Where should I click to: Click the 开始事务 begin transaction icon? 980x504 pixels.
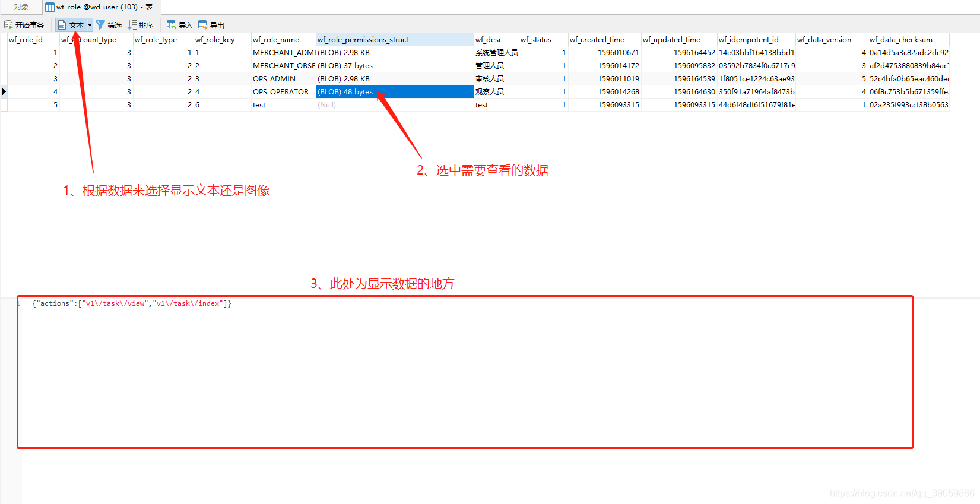click(8, 25)
